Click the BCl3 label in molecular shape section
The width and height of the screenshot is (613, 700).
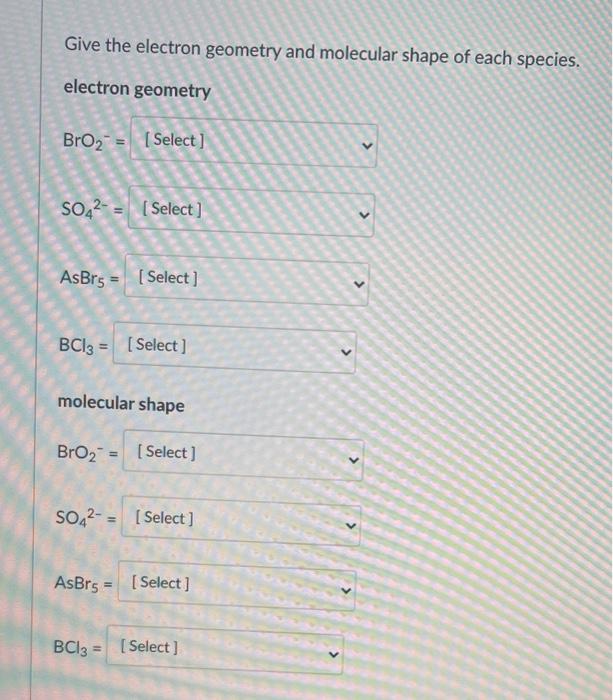pyautogui.click(x=71, y=647)
